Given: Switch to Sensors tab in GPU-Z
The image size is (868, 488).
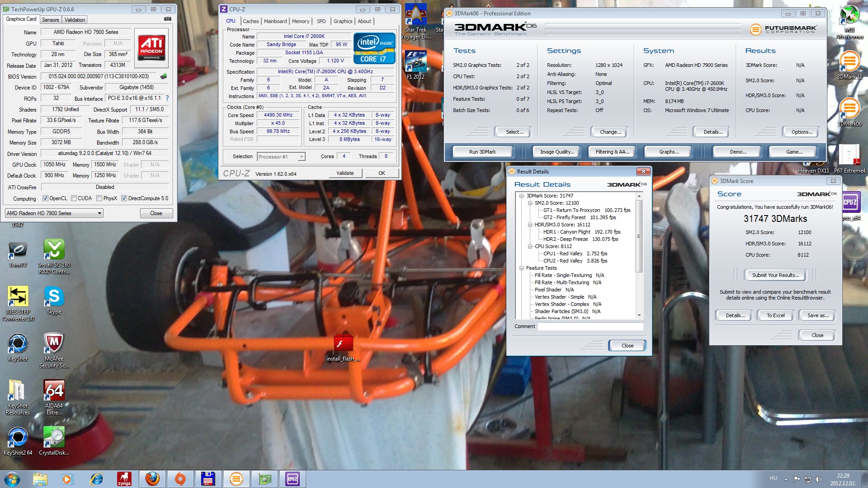Looking at the screenshot, I should click(x=50, y=20).
